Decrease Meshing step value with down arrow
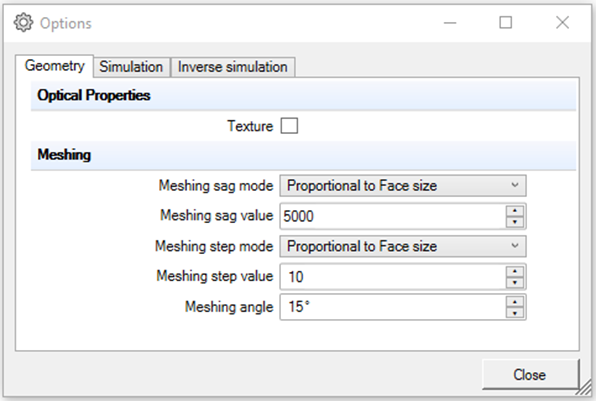Image resolution: width=596 pixels, height=401 pixels. click(x=515, y=282)
